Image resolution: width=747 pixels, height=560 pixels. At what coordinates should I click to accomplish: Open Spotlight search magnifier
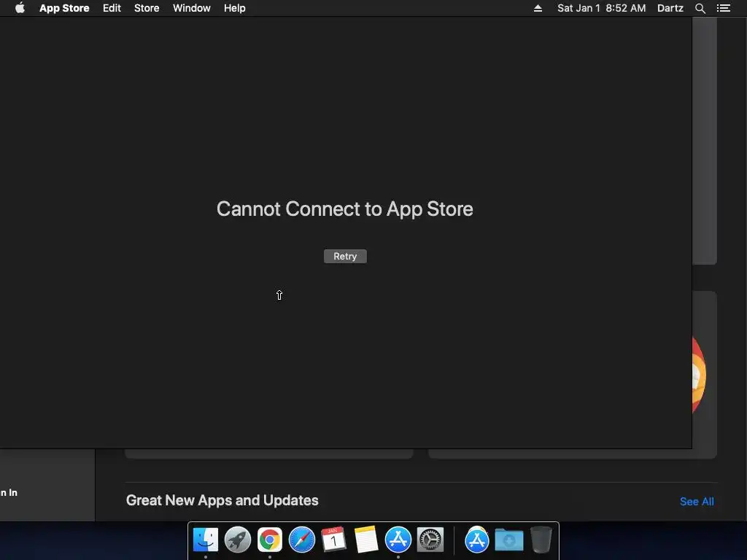(700, 8)
